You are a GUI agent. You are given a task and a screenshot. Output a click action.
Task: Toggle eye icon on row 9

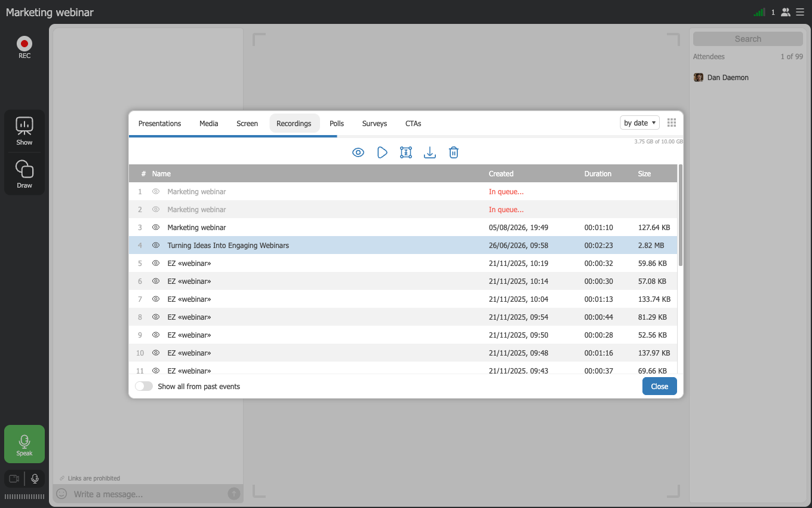(156, 335)
